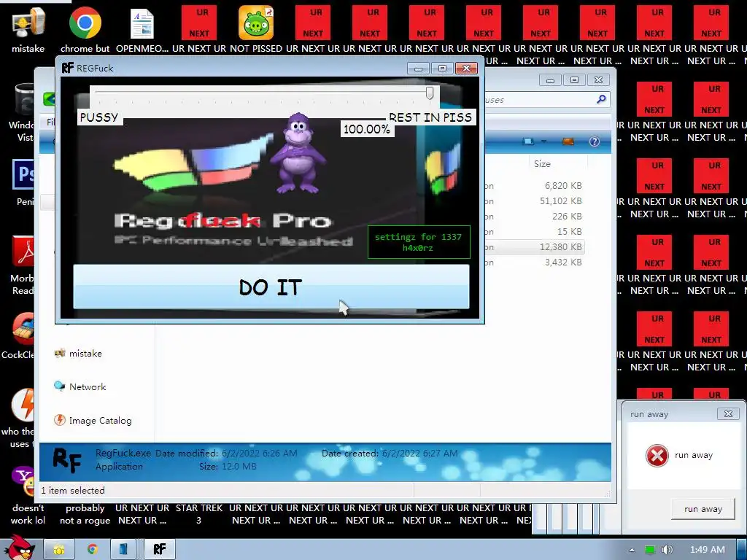The width and height of the screenshot is (747, 560).
Task: Select the file row sized 3,432 KB
Action: point(533,262)
